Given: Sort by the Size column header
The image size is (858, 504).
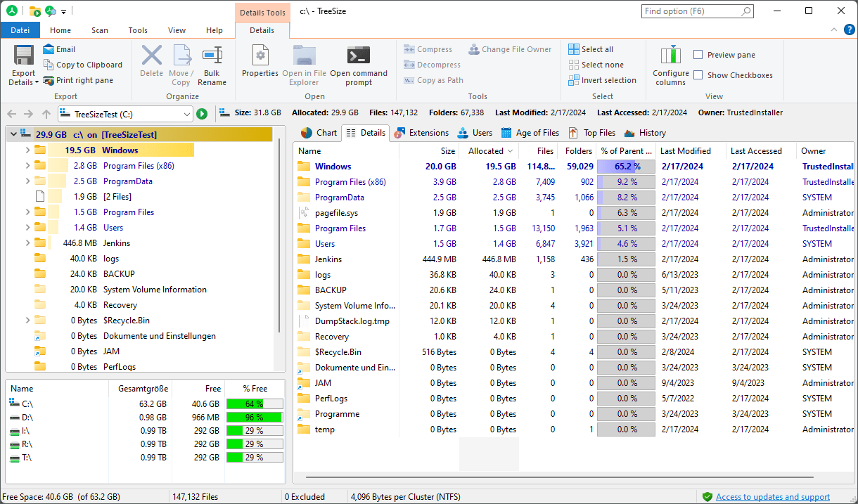Looking at the screenshot, I should point(429,151).
